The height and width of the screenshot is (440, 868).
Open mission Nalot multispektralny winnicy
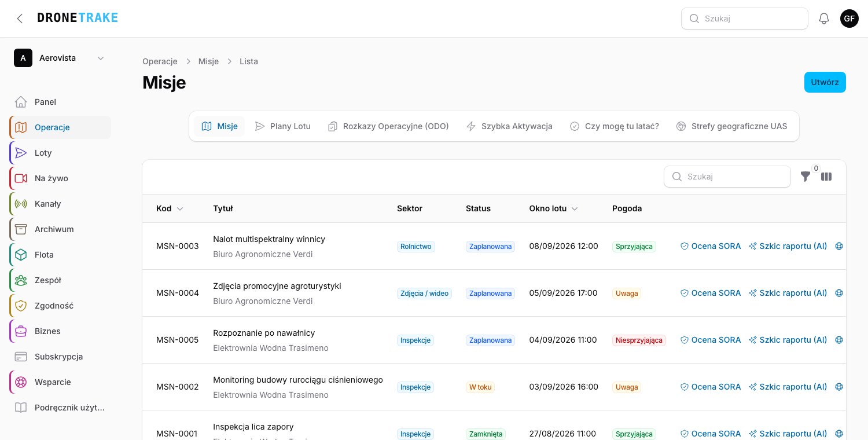[x=269, y=239]
